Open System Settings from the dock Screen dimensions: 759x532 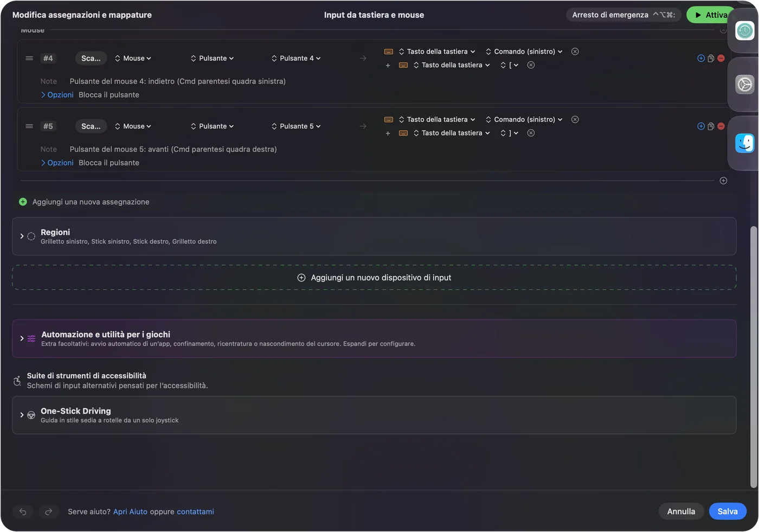click(x=744, y=84)
